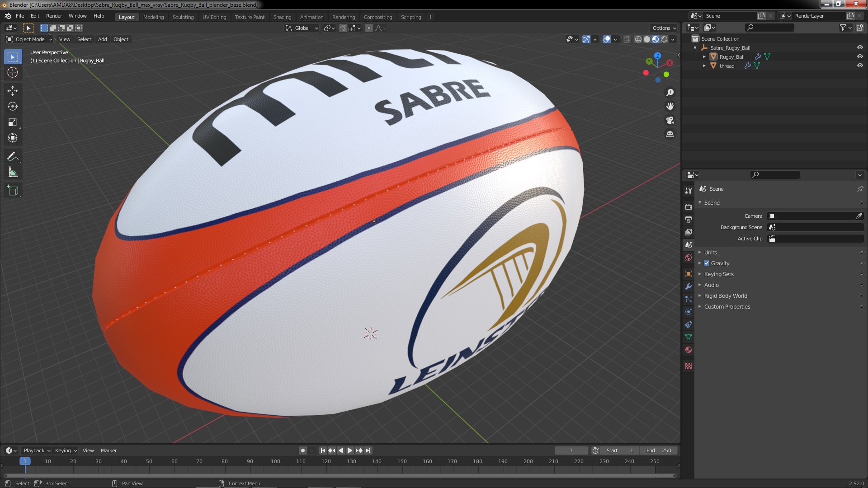This screenshot has height=488, width=868.
Task: Open the File menu
Action: coord(20,16)
